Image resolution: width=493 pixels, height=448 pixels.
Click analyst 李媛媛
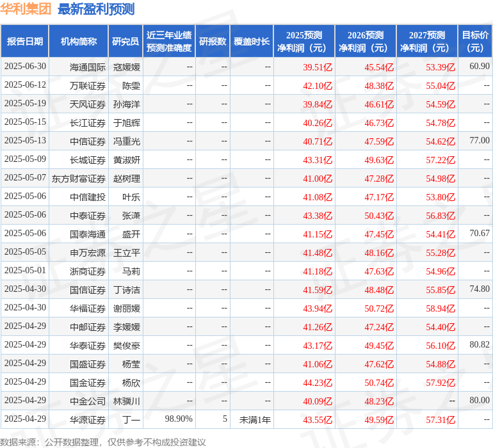pyautogui.click(x=127, y=327)
